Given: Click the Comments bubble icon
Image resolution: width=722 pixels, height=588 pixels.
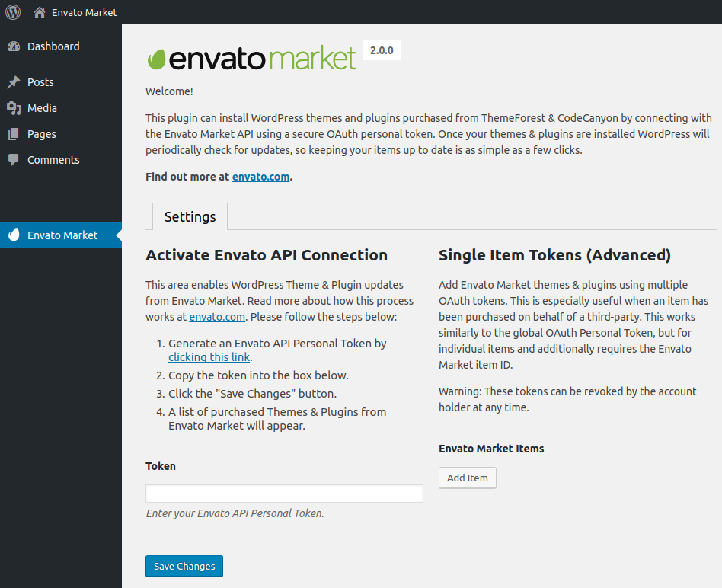Looking at the screenshot, I should tap(14, 160).
